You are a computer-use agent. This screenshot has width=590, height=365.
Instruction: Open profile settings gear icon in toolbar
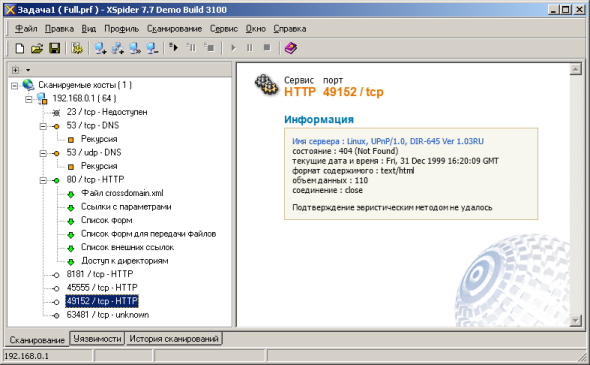coord(77,48)
